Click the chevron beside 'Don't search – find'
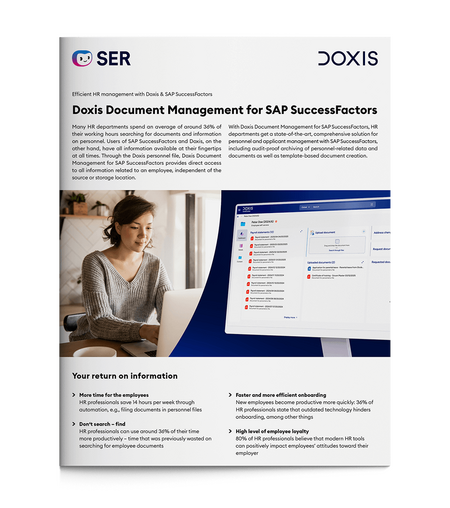This screenshot has height=508, width=450. pos(74,424)
